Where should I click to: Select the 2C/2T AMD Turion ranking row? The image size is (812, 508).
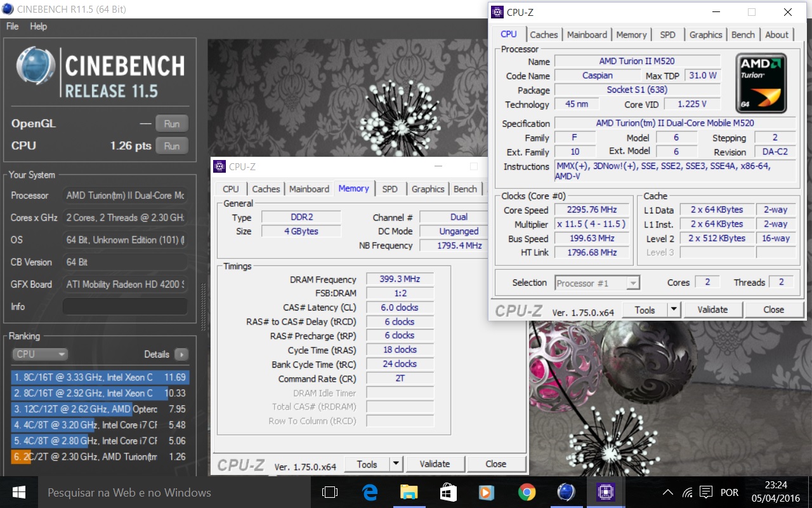pos(100,457)
